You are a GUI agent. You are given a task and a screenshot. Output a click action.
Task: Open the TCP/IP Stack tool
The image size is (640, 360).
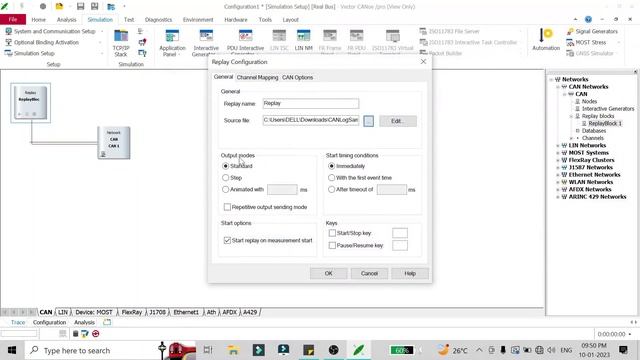(x=121, y=42)
